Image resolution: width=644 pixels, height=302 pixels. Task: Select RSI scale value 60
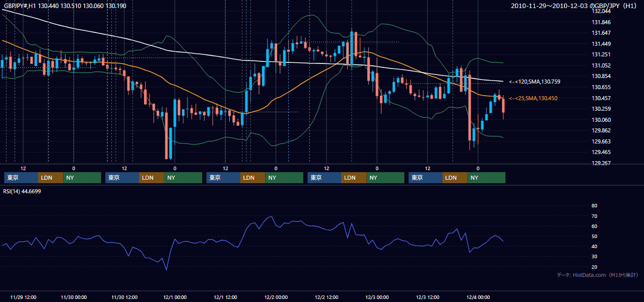(594, 226)
